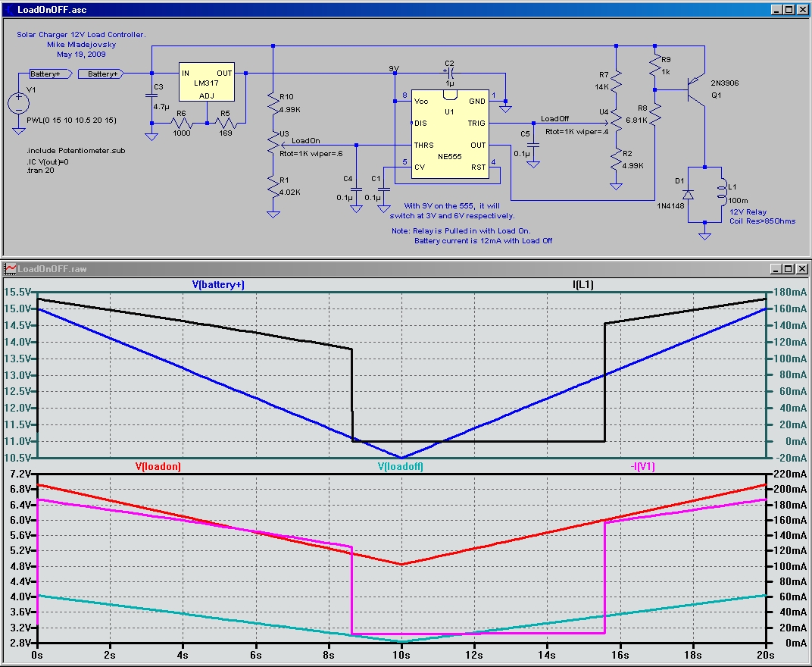Click the "PWL(0 15 10 10.5 20 15)" source value
Viewport: 812px width, 667px height.
pyautogui.click(x=71, y=121)
